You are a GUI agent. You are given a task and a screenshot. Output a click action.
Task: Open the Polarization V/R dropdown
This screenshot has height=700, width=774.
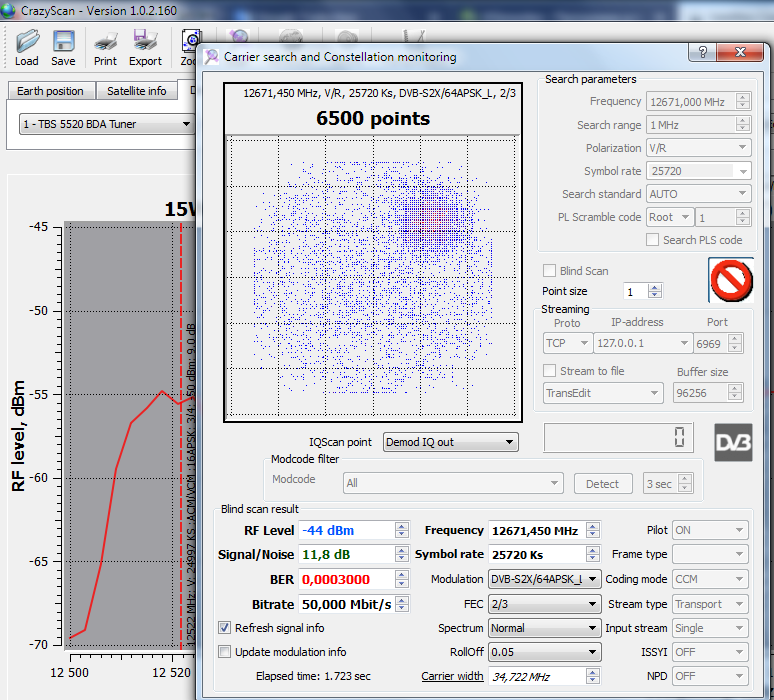click(698, 148)
